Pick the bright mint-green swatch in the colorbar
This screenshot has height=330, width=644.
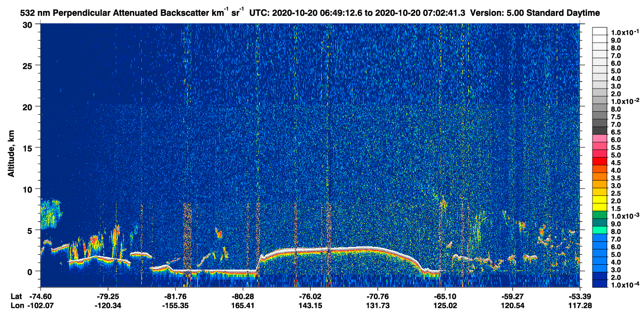(x=600, y=230)
